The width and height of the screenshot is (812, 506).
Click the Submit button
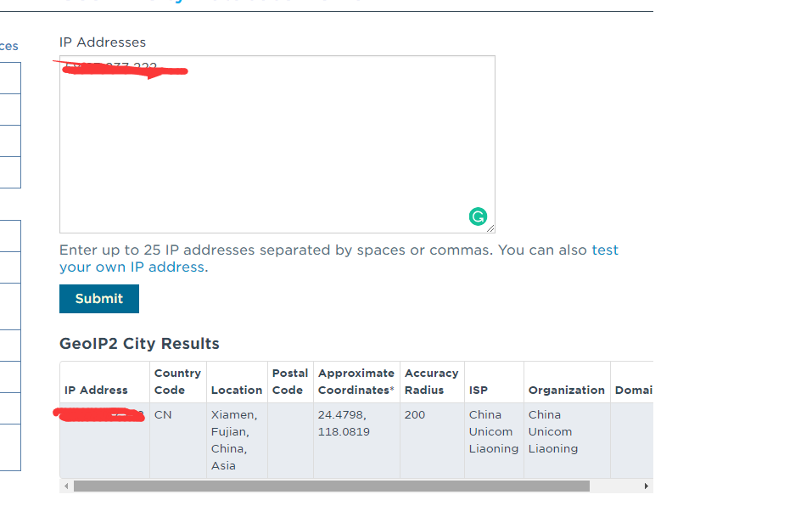pos(99,299)
